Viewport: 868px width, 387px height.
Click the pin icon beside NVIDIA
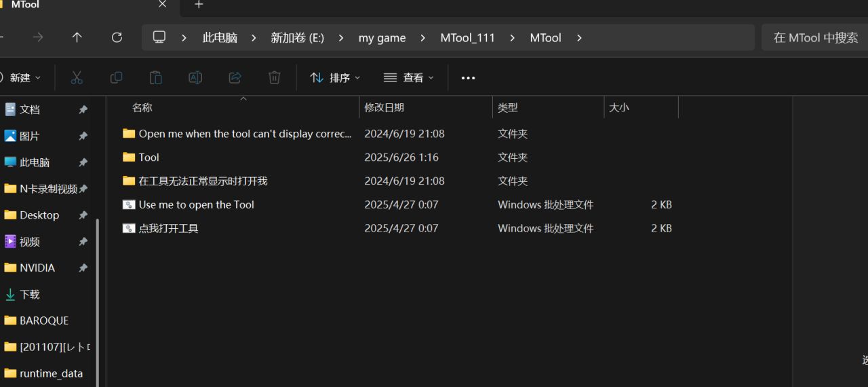tap(83, 268)
